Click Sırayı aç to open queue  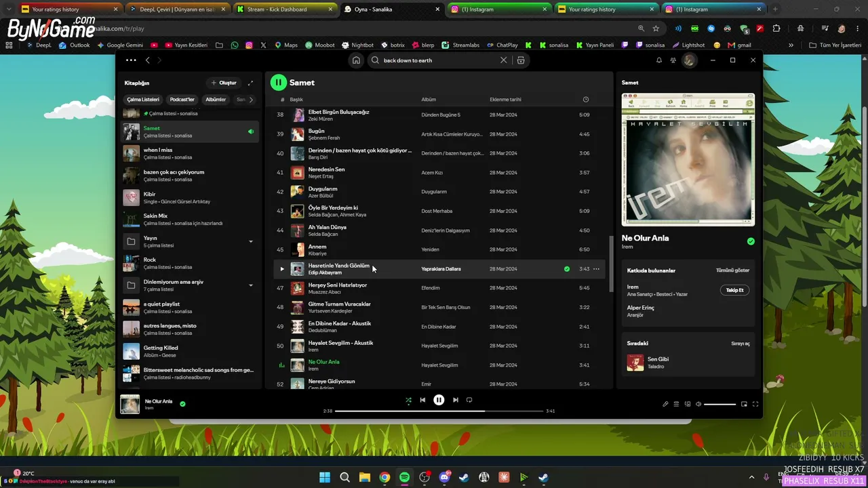tap(740, 344)
